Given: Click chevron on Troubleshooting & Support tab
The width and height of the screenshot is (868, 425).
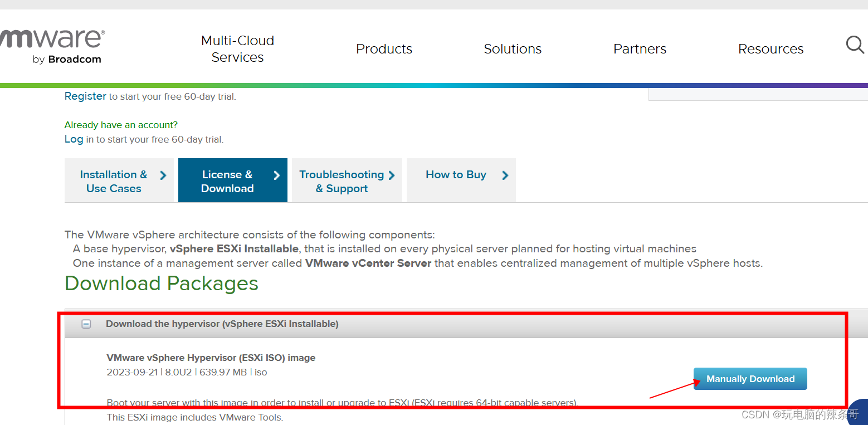Looking at the screenshot, I should click(392, 175).
